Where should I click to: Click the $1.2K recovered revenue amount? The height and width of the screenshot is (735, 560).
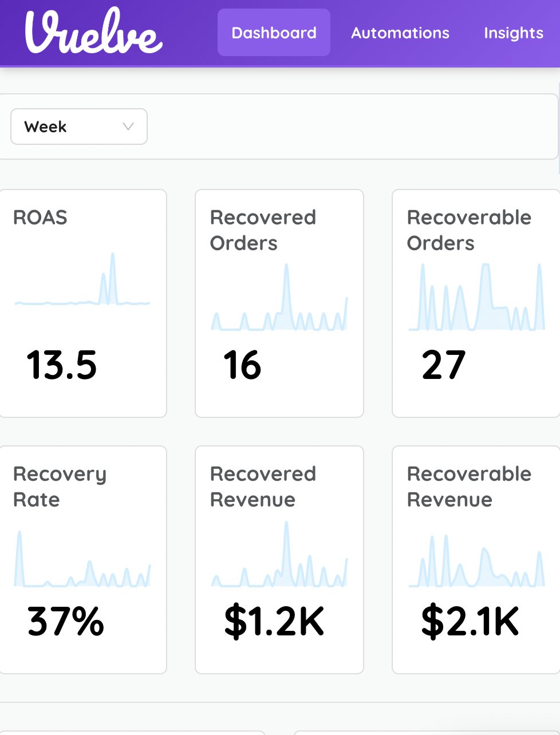click(274, 622)
